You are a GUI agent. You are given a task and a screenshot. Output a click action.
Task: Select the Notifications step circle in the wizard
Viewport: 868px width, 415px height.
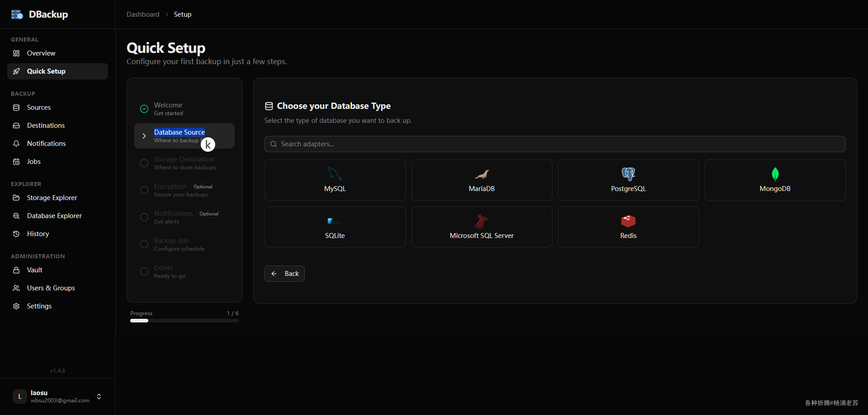pos(144,217)
